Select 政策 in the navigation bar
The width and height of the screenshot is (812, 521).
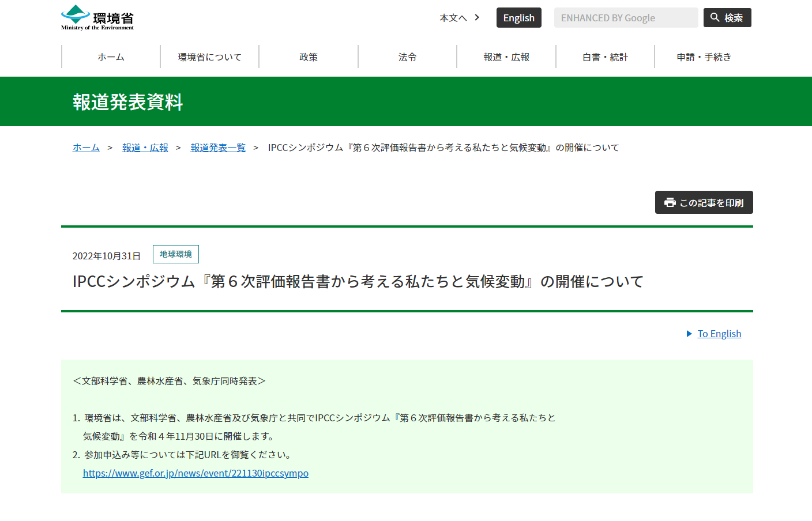point(309,57)
